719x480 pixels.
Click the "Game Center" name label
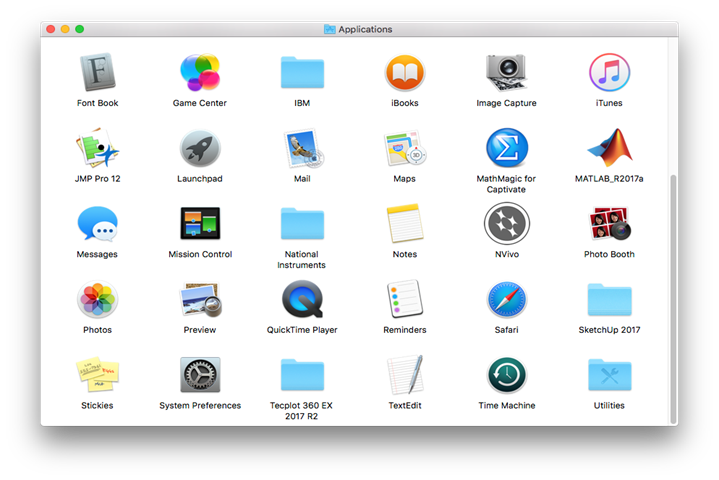200,103
